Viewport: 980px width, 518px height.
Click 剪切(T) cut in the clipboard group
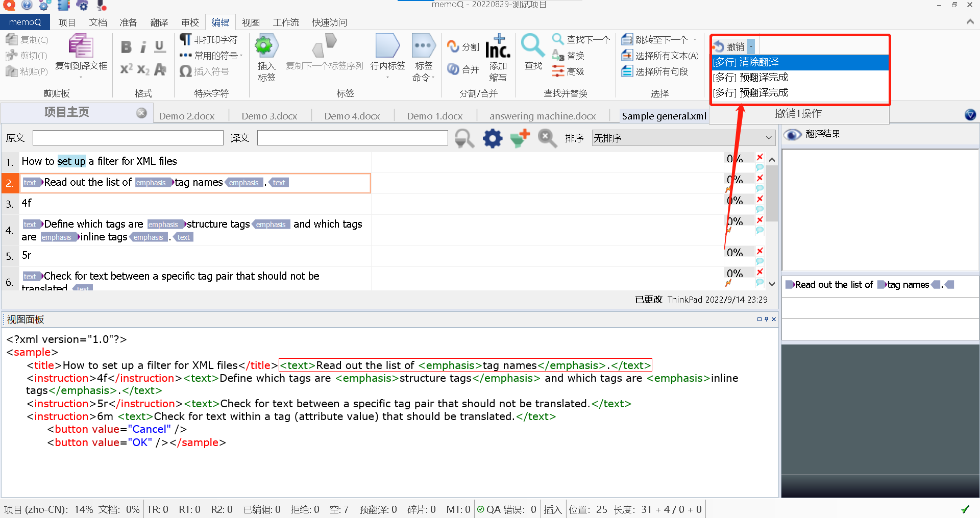(27, 56)
